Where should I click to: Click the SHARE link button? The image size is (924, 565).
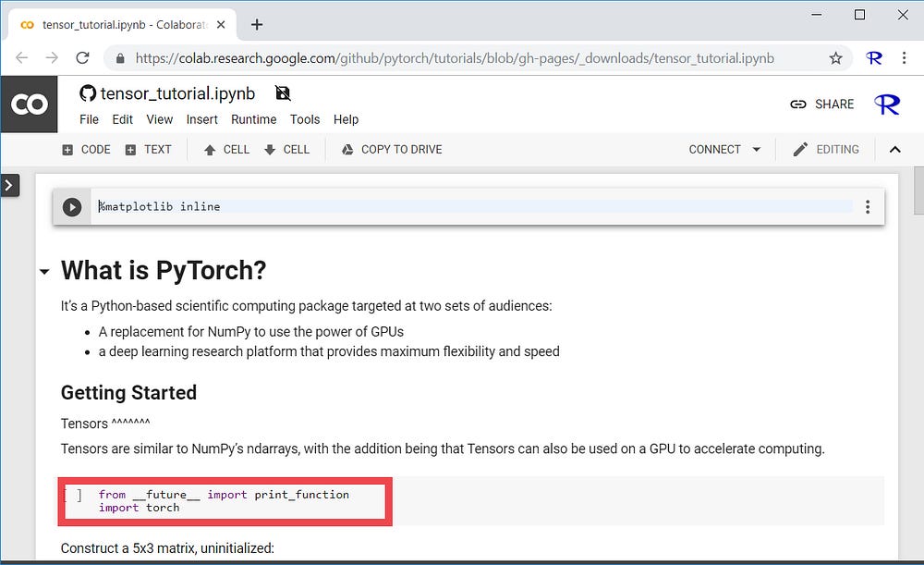822,104
